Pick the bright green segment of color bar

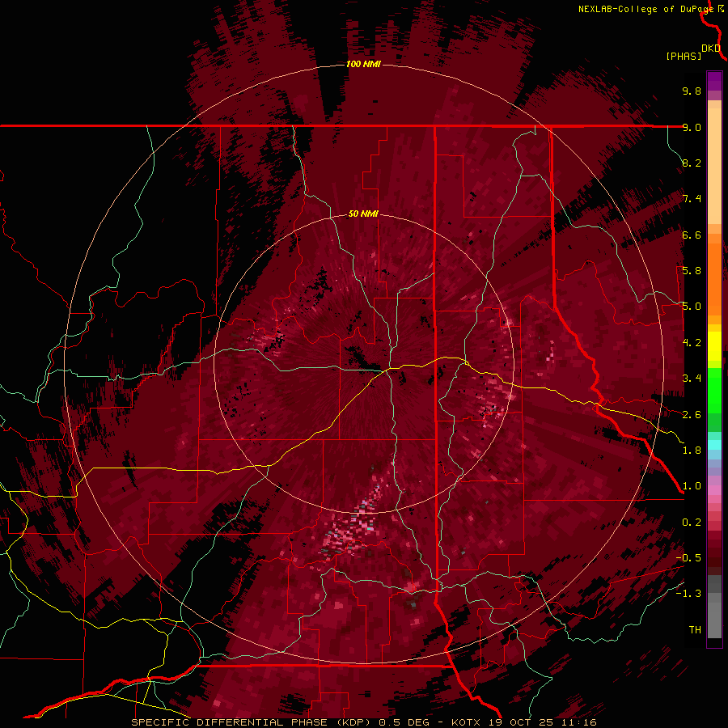(x=714, y=390)
